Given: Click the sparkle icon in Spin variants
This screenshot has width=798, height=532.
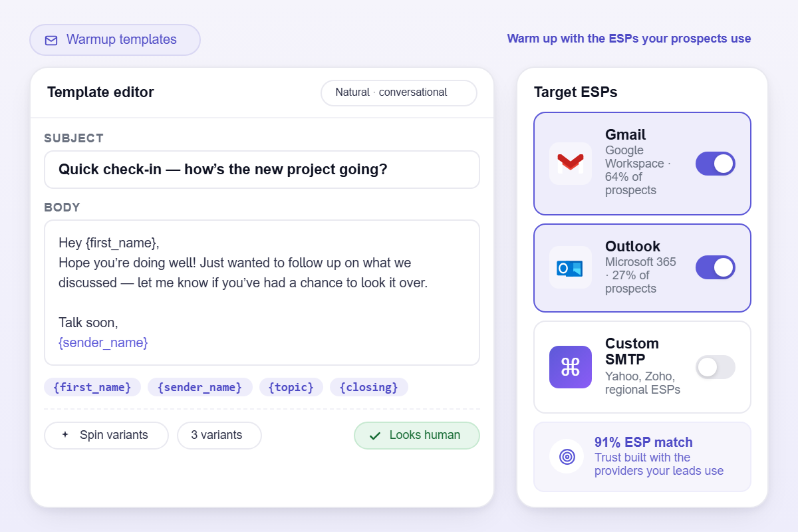Looking at the screenshot, I should point(65,435).
